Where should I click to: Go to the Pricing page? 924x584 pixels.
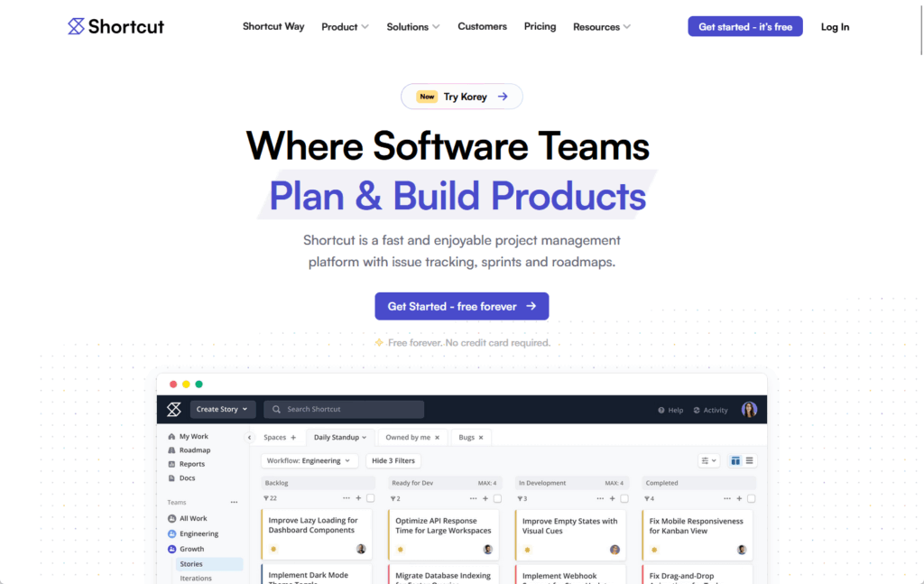(x=540, y=26)
